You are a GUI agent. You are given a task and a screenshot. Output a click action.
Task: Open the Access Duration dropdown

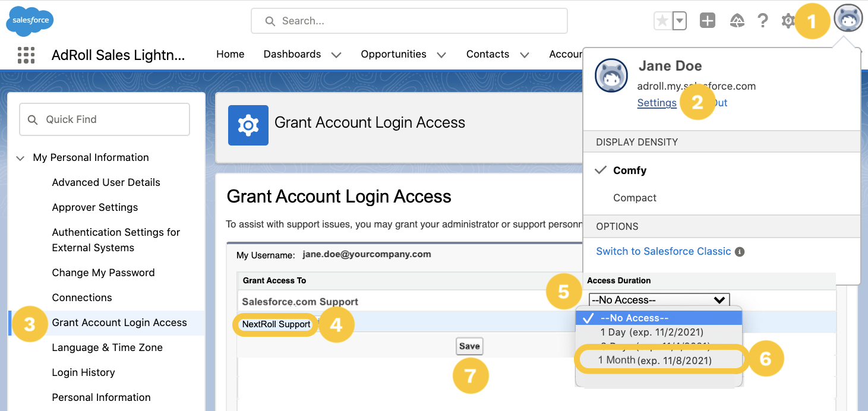click(x=659, y=300)
